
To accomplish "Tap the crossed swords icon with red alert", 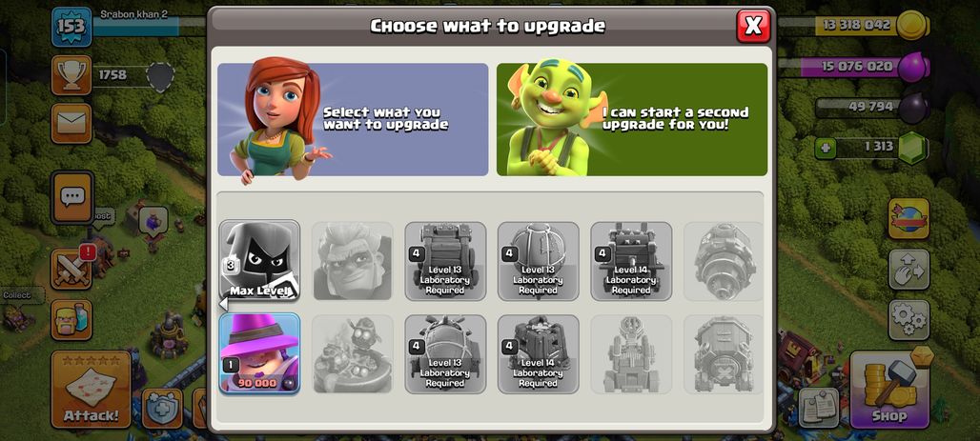I will click(x=71, y=270).
